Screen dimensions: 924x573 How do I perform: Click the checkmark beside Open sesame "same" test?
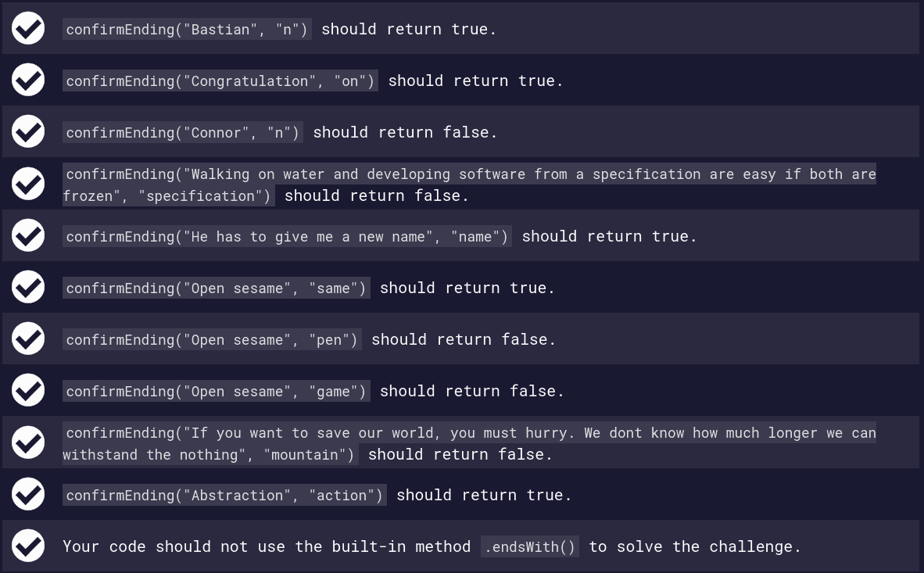point(28,287)
